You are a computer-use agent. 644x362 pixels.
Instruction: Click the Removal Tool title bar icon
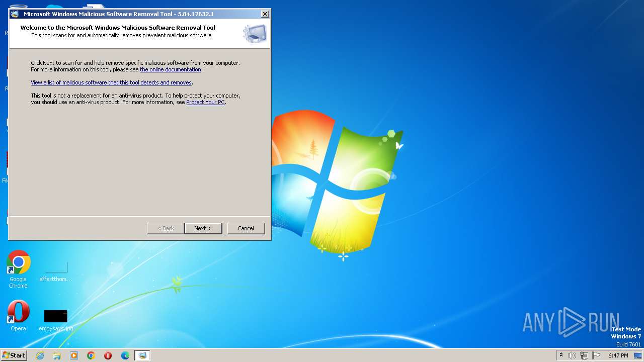tap(15, 14)
